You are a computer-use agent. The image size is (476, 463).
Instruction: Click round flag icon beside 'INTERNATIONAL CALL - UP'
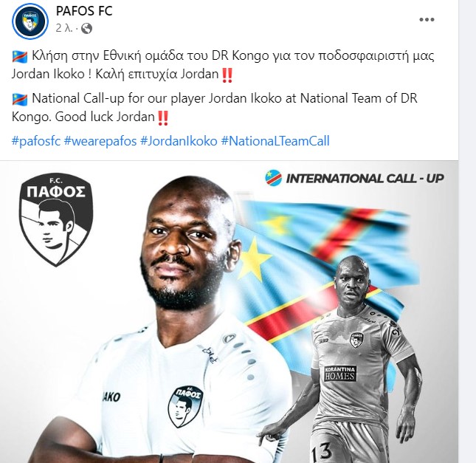273,178
